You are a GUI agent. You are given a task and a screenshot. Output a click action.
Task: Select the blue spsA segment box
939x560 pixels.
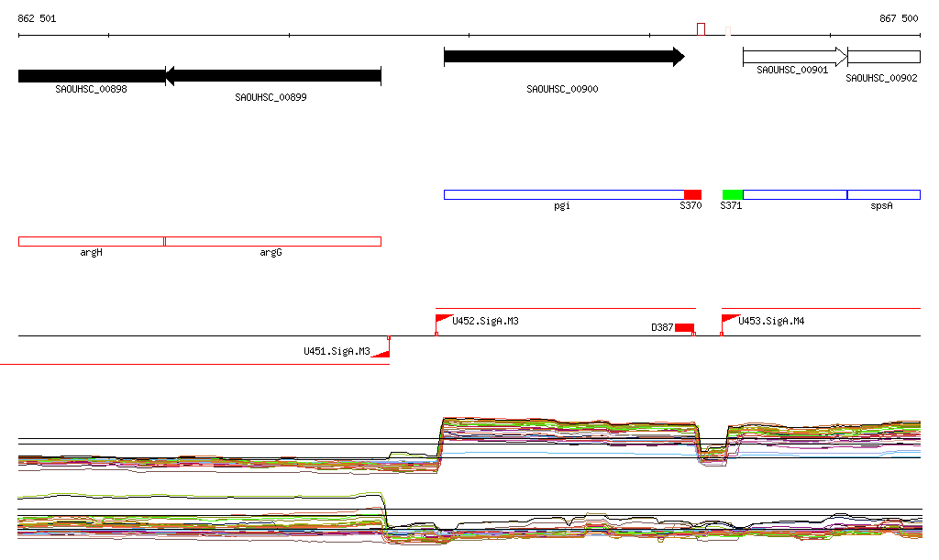884,194
